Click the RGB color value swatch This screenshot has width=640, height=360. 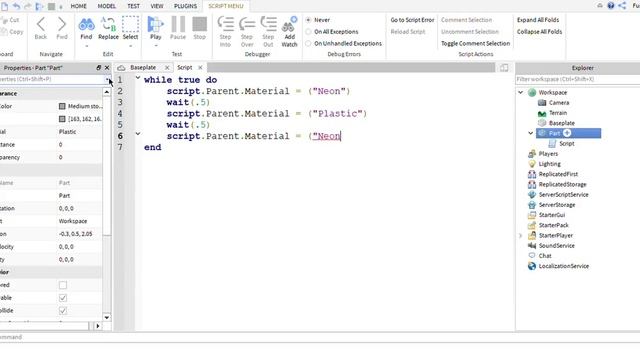coord(62,119)
